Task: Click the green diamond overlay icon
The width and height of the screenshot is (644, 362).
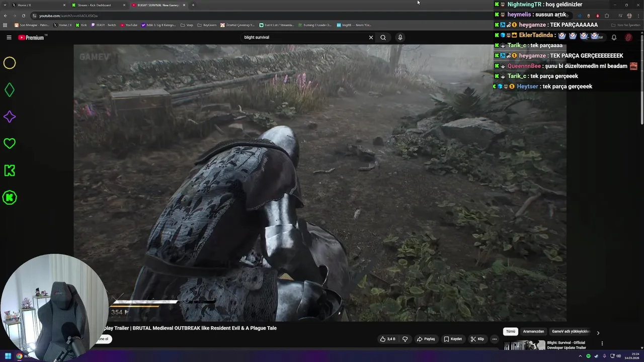Action: pyautogui.click(x=10, y=90)
